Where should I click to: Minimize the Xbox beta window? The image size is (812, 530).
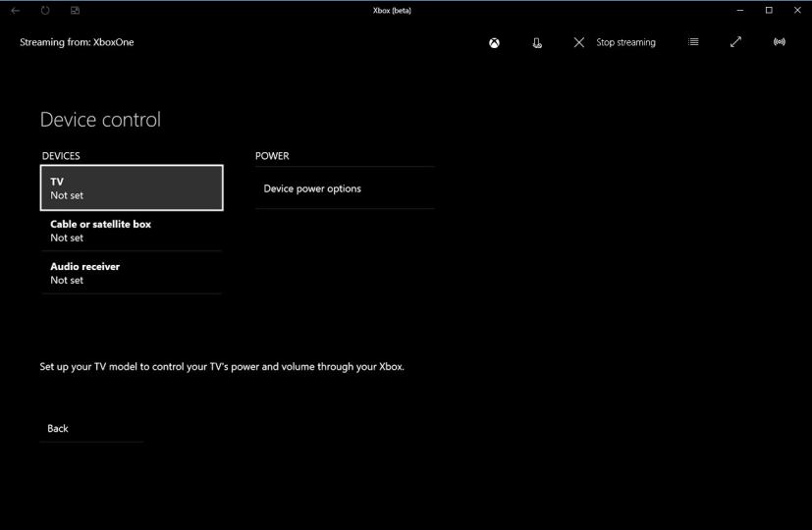click(x=740, y=10)
